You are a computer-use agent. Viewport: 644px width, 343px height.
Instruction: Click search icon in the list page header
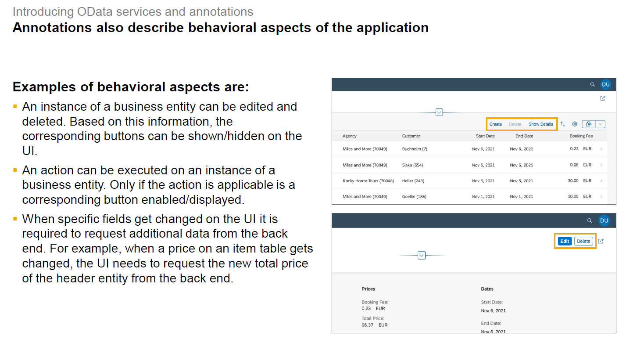[592, 84]
